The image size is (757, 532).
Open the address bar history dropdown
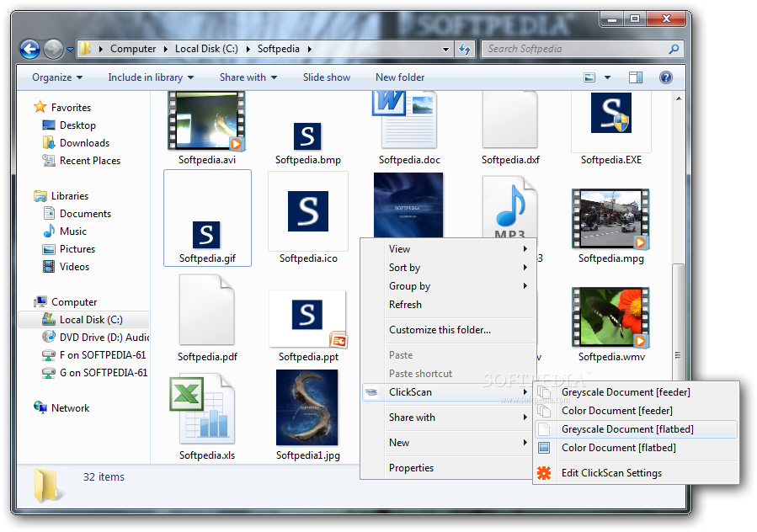click(445, 49)
